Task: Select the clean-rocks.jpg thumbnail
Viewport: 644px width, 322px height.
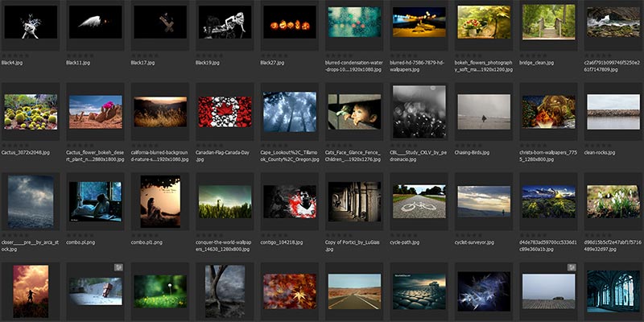Action: pyautogui.click(x=613, y=112)
